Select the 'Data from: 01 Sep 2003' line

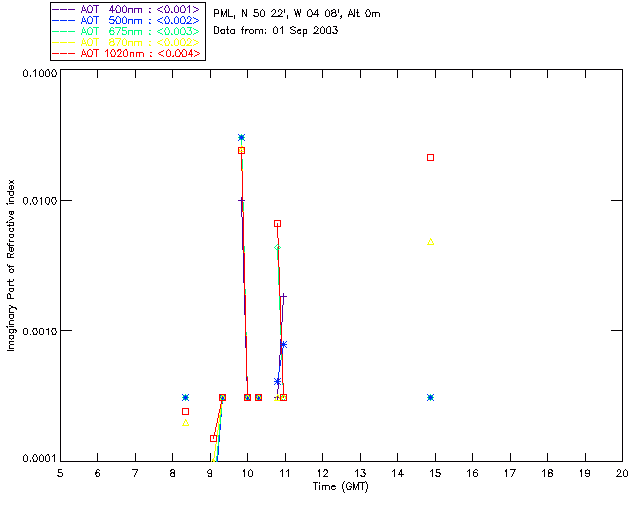pyautogui.click(x=276, y=31)
